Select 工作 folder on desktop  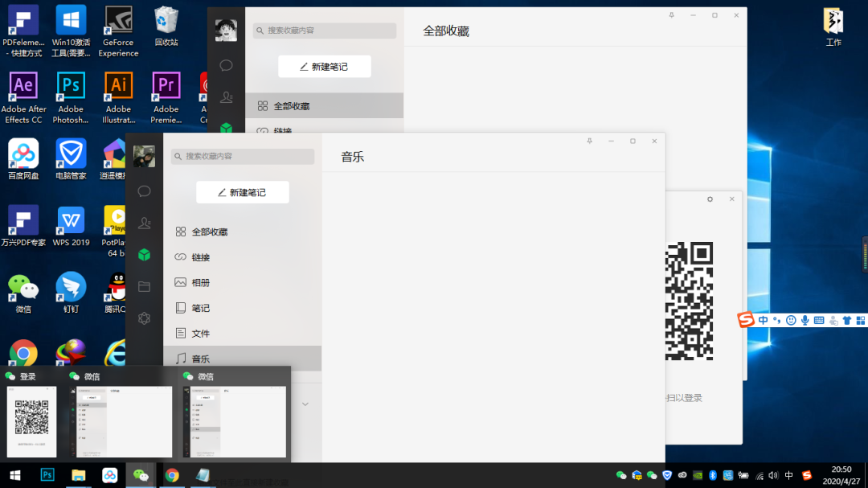coord(833,27)
